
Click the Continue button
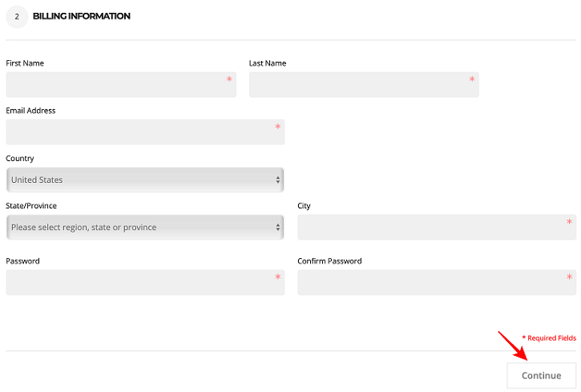tap(542, 375)
